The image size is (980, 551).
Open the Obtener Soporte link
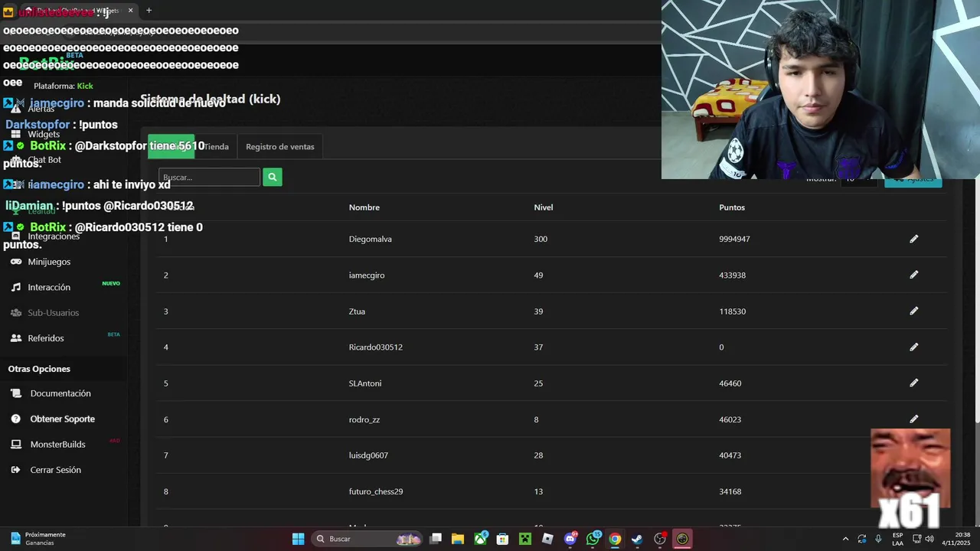coord(63,419)
